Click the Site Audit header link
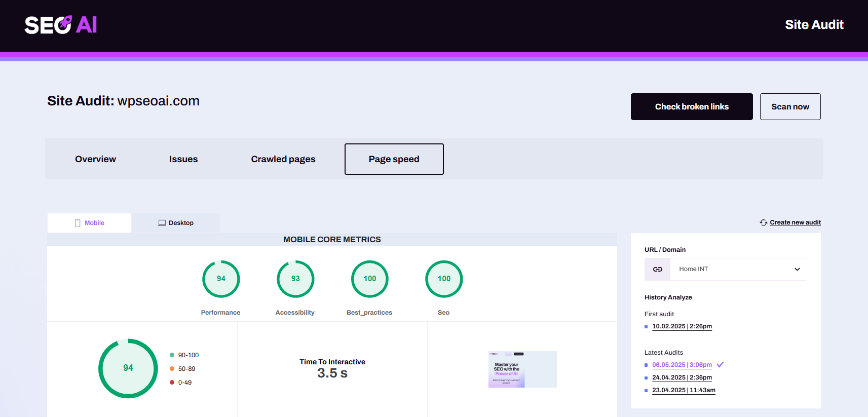Screen dimensions: 868x417 [814, 25]
